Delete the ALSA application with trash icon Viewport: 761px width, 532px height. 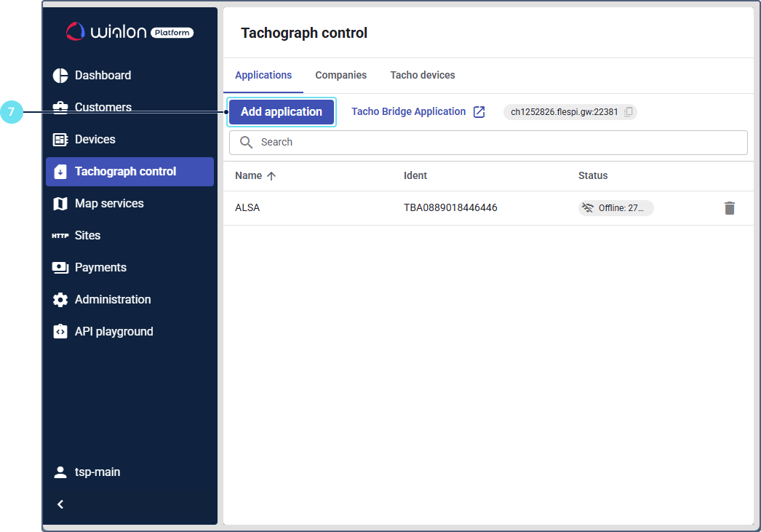tap(730, 208)
